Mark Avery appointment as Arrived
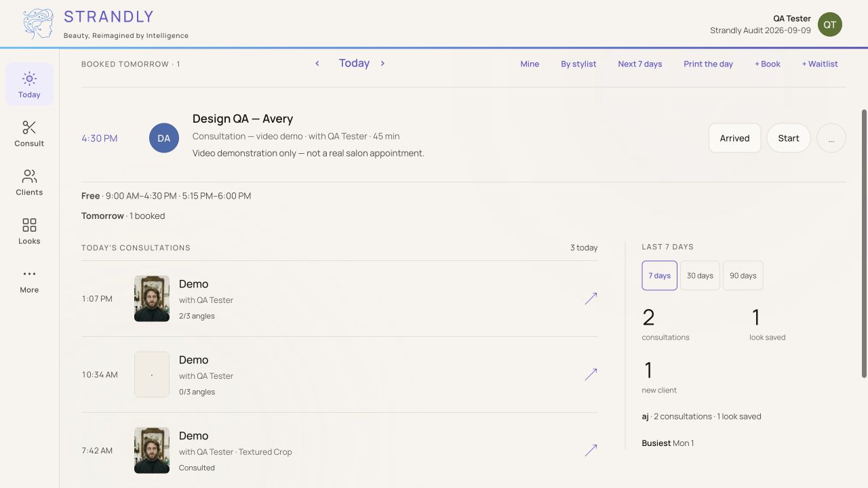Viewport: 868px width, 488px height. (734, 138)
